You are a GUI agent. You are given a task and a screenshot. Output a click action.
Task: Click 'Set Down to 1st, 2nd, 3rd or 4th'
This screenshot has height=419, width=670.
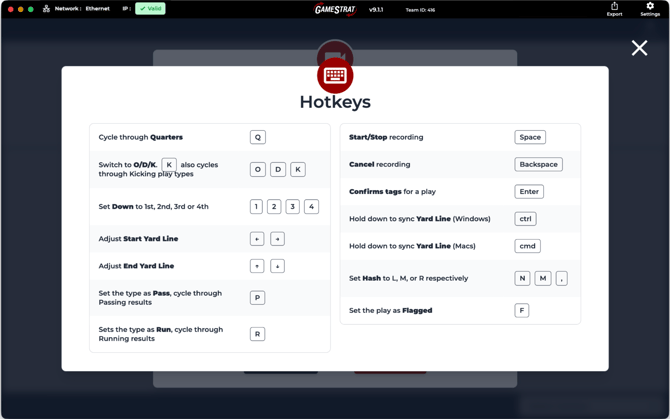[153, 207]
